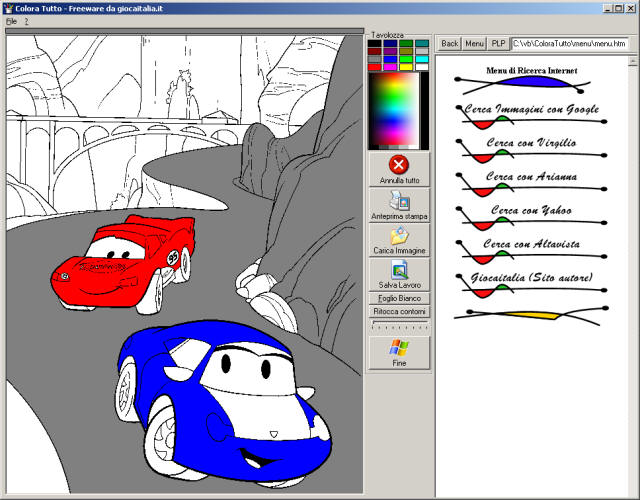Click the Colora Tutto title bar icon
Viewport: 640px width, 500px height.
pos(8,9)
